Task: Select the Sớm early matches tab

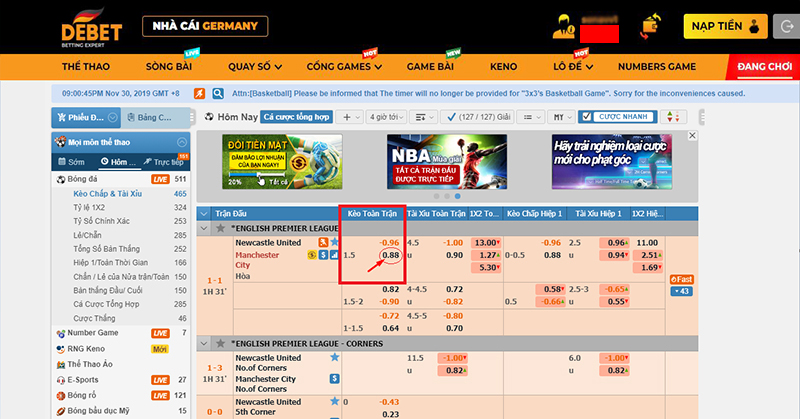Action: click(71, 162)
